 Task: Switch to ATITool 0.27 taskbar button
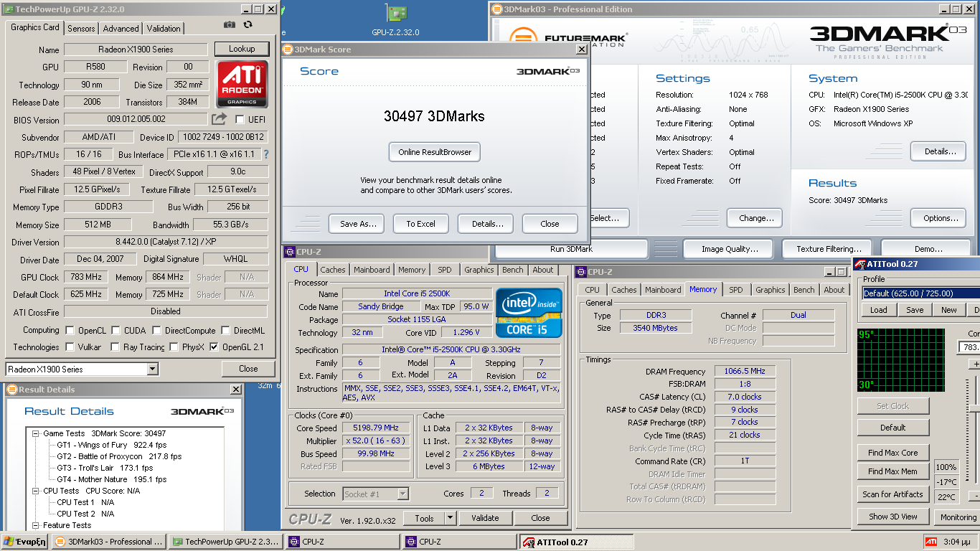[578, 542]
